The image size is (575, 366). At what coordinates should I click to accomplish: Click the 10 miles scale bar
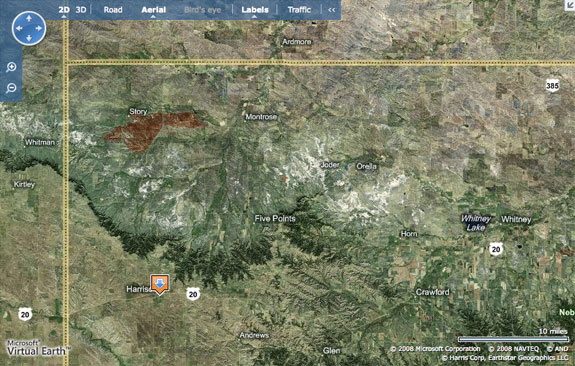click(x=513, y=339)
